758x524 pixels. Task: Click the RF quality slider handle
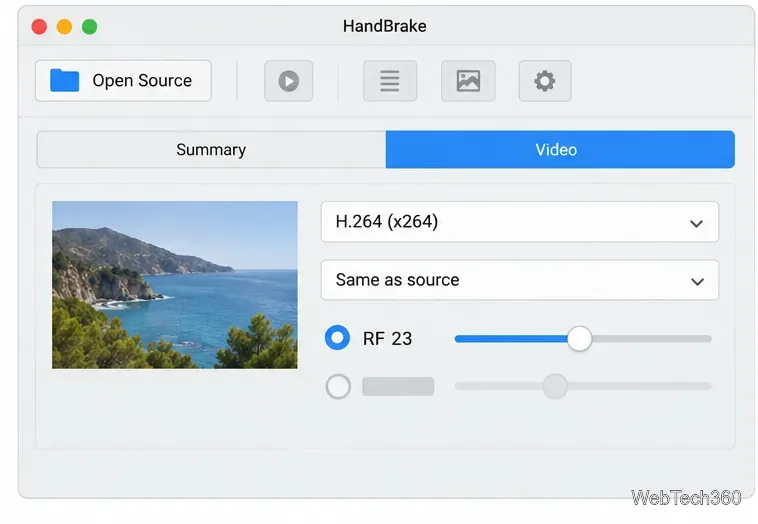coord(579,338)
